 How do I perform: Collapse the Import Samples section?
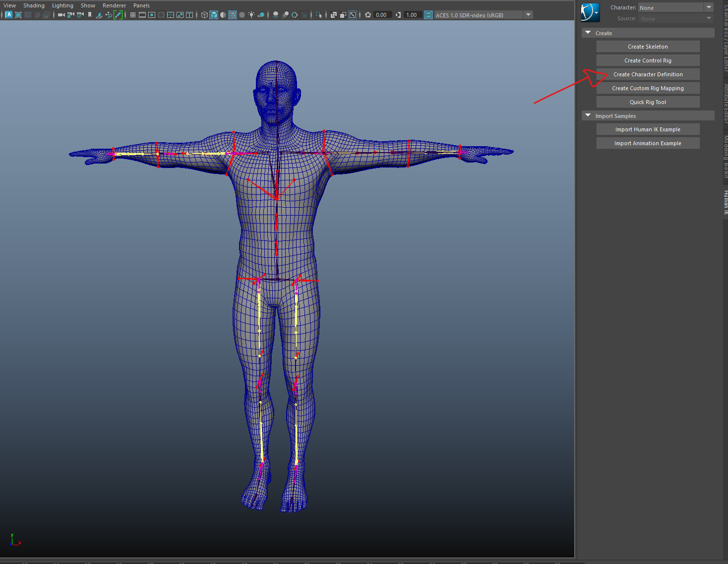[588, 115]
